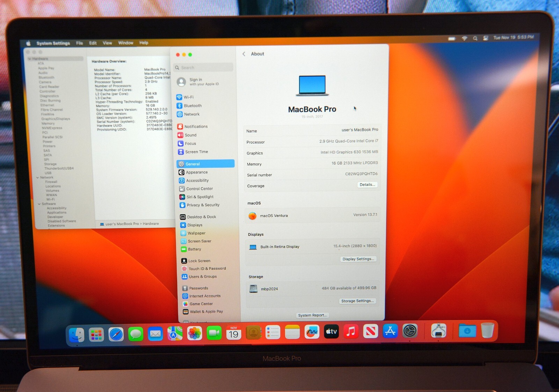Click the Coverage Details button
The height and width of the screenshot is (392, 559).
tap(367, 184)
